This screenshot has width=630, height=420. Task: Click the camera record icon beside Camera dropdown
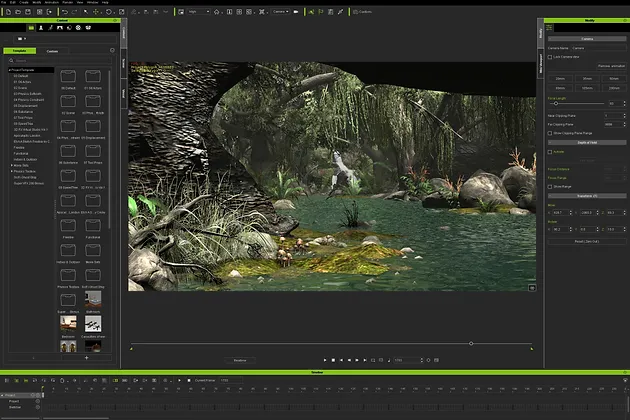click(296, 12)
